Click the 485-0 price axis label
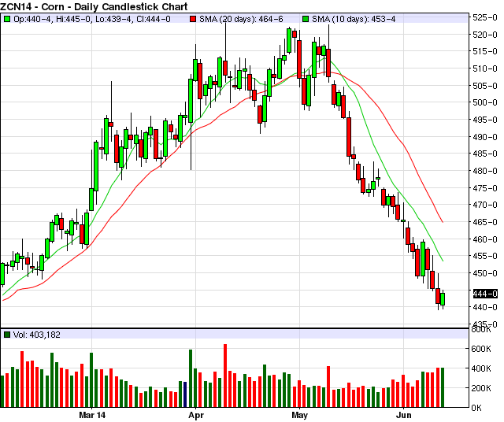Viewport: 504px width, 422px height. coord(485,154)
